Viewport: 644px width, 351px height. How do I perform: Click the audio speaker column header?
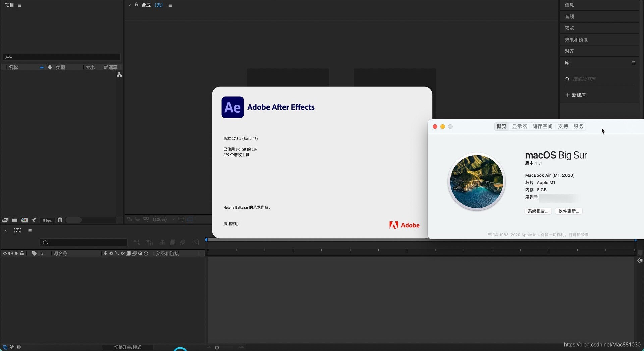10,253
